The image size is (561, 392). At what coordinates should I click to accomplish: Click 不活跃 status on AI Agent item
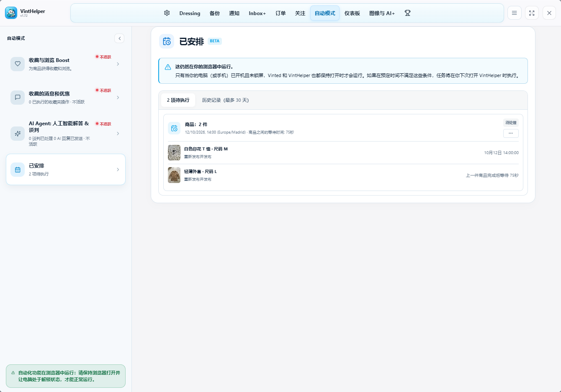103,124
